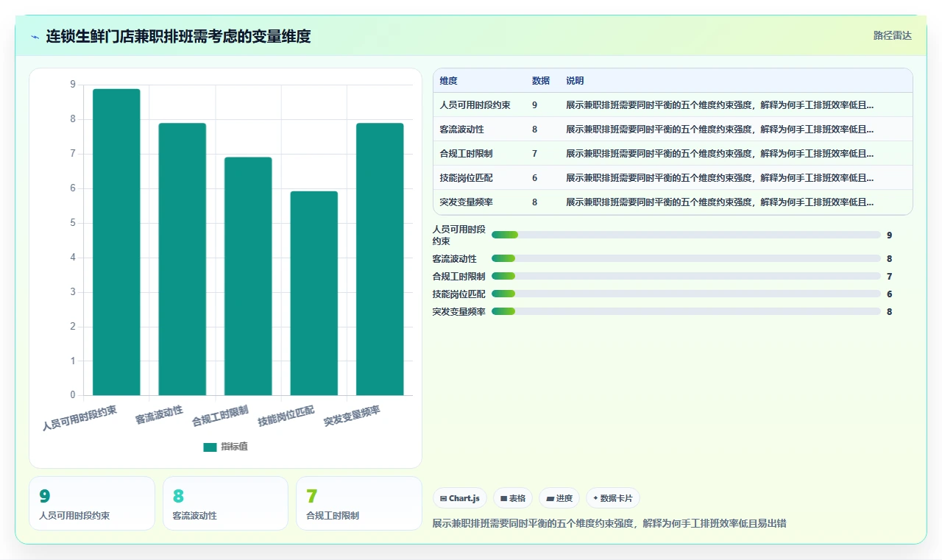This screenshot has width=942, height=560.
Task: Select the 表格 tag chip
Action: pyautogui.click(x=513, y=498)
